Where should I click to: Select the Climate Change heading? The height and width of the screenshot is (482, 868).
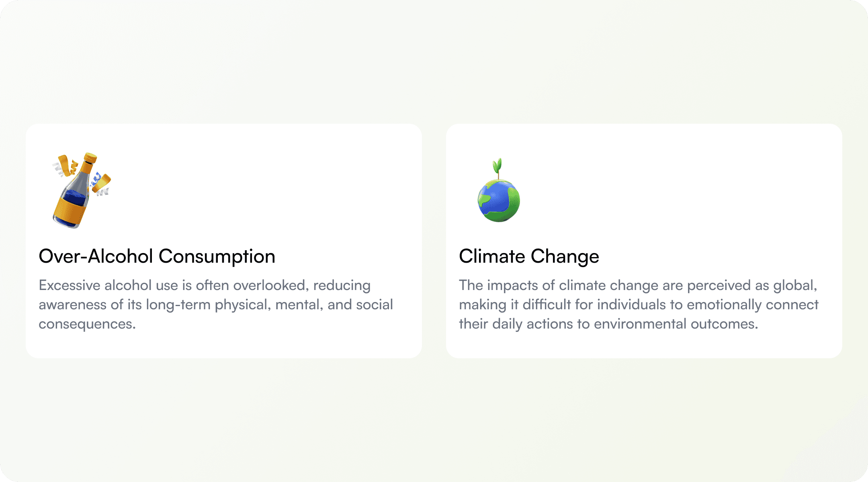pyautogui.click(x=529, y=256)
